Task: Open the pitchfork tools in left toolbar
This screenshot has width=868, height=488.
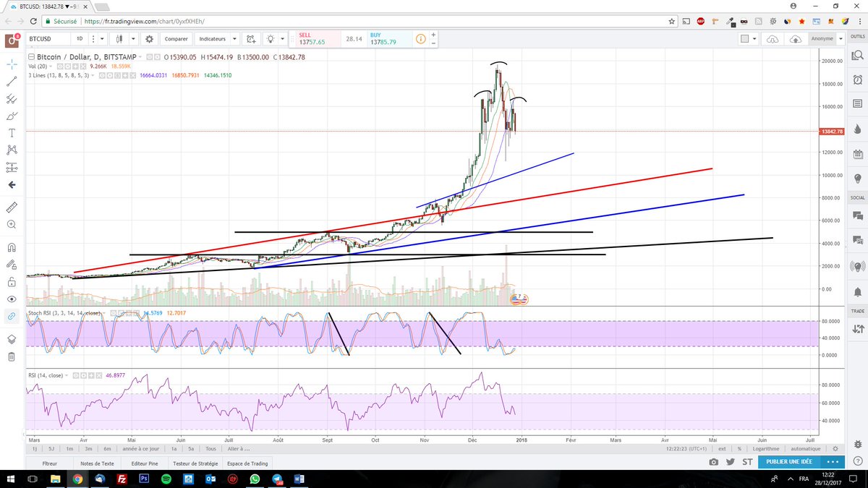Action: 12,99
